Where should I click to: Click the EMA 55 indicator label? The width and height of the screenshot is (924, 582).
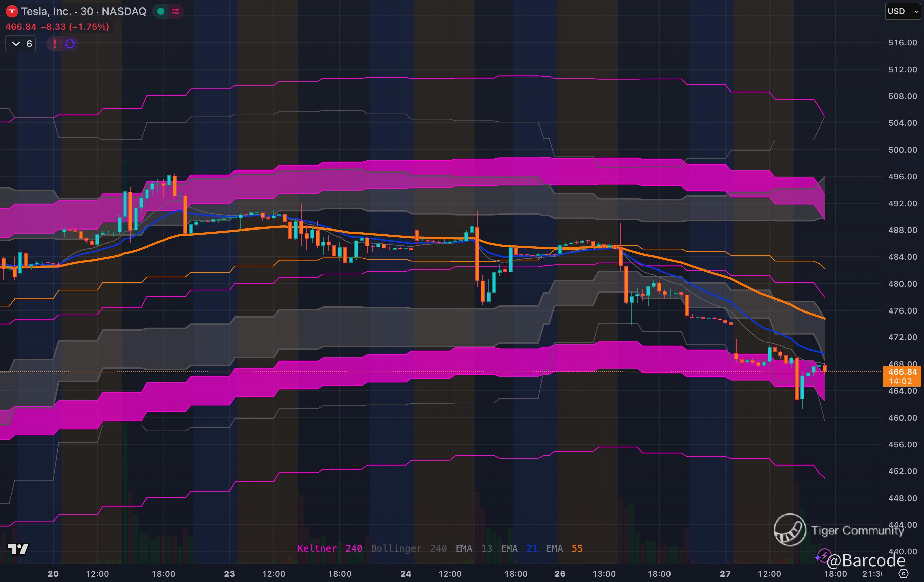564,548
